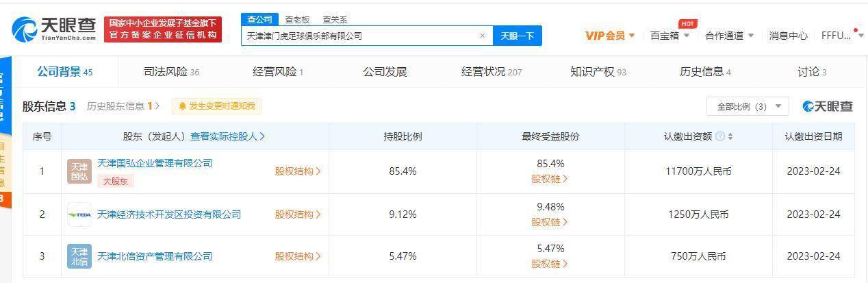Open the FFFU user account dropdown
This screenshot has height=283, width=868.
(x=843, y=36)
